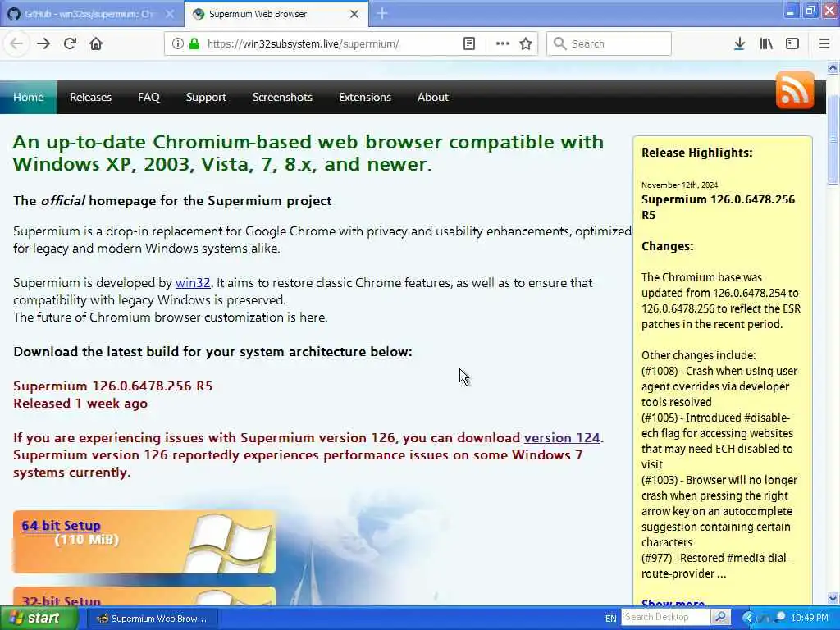Open the library bookshelf icon
Image resolution: width=840 pixels, height=630 pixels.
point(766,44)
